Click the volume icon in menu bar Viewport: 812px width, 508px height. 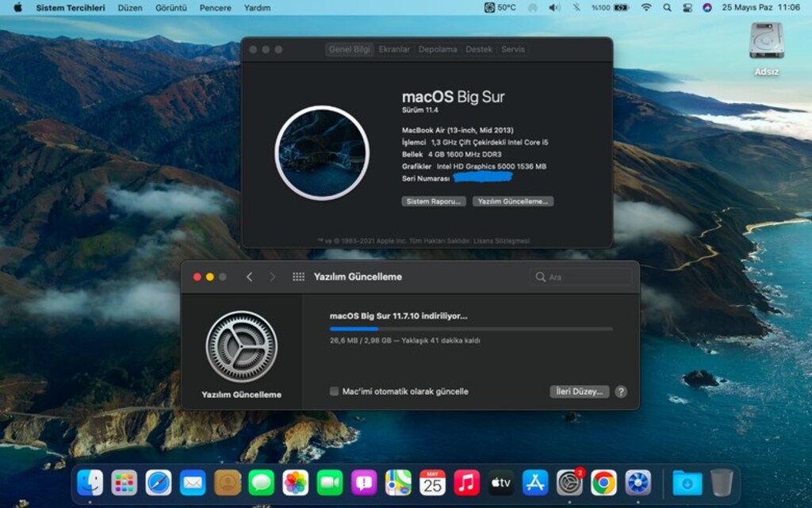click(x=554, y=7)
